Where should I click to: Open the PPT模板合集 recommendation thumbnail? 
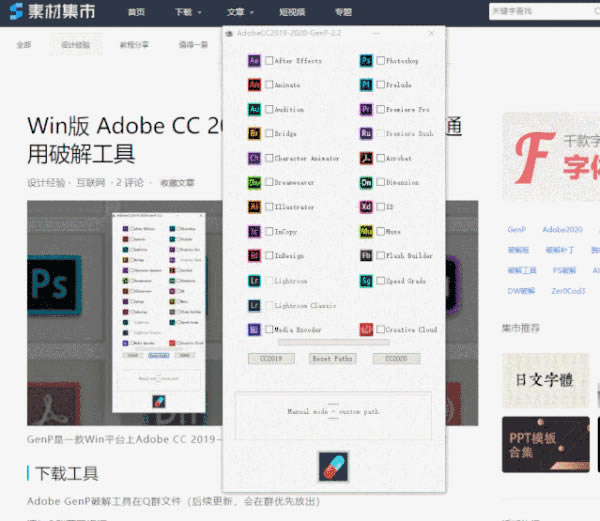point(546,444)
